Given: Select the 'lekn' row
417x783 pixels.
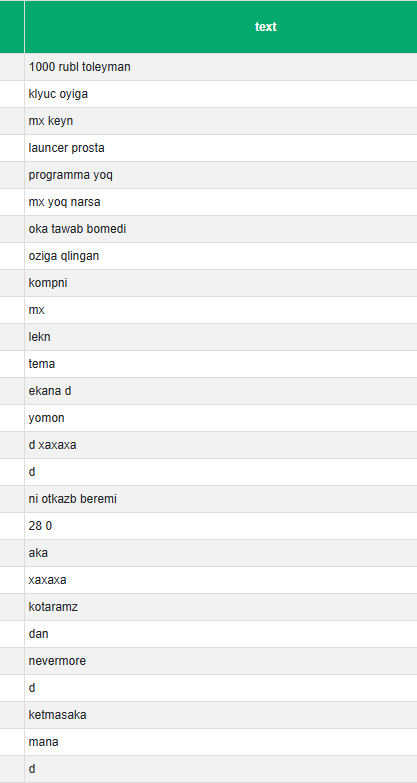Looking at the screenshot, I should point(221,337).
